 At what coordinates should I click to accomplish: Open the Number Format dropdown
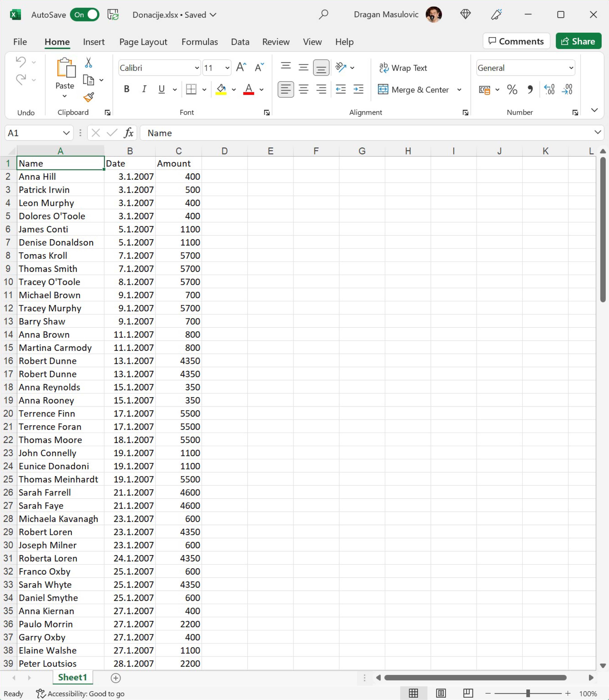571,68
